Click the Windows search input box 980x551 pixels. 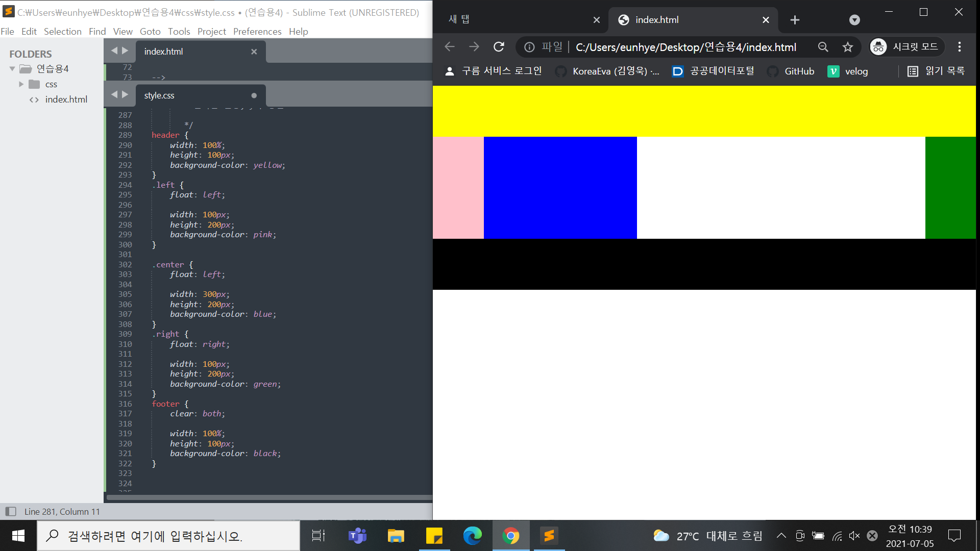click(x=168, y=536)
